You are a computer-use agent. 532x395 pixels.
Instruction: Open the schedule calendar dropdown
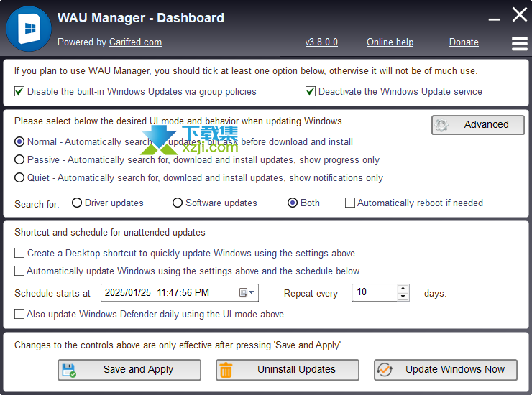click(x=247, y=292)
